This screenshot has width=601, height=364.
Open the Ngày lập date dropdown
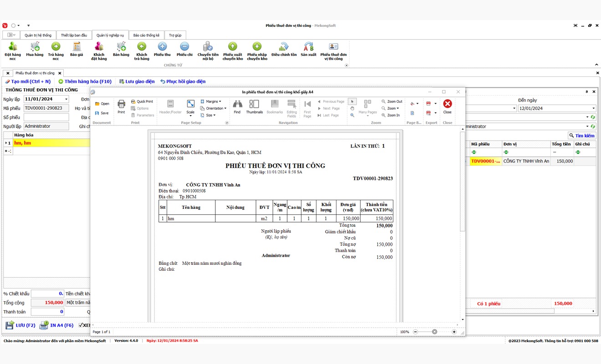[66, 99]
